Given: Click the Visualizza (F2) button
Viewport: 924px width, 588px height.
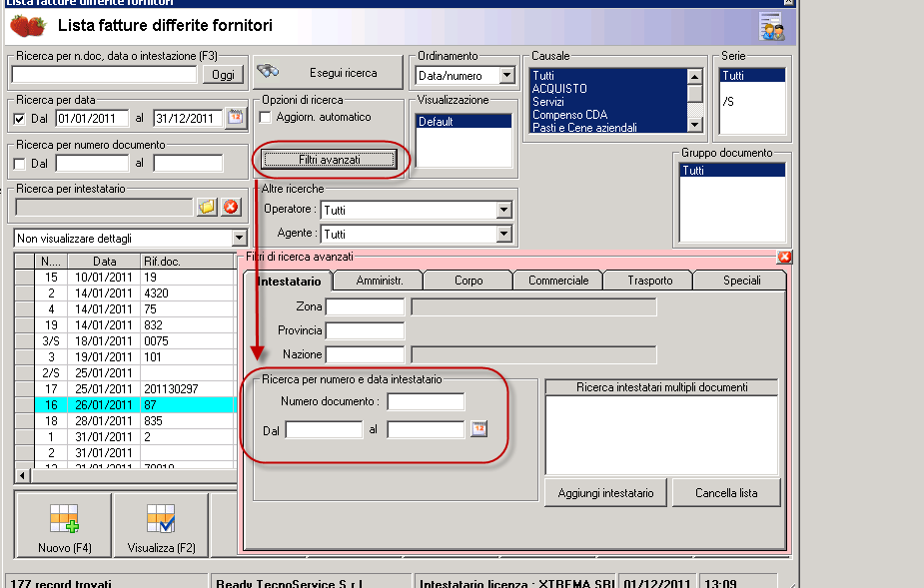Looking at the screenshot, I should 161,525.
